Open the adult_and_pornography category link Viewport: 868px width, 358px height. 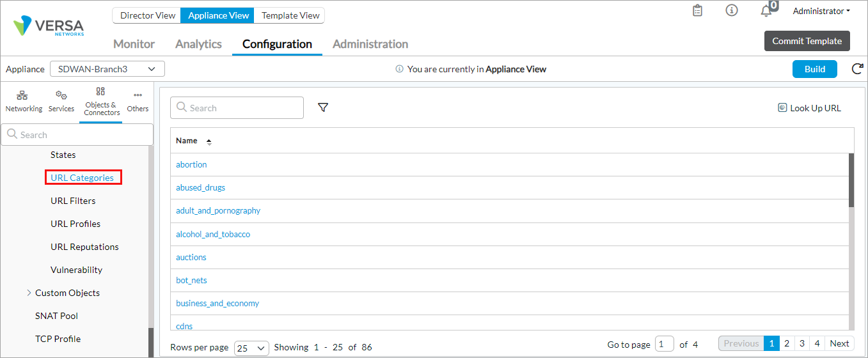click(218, 210)
